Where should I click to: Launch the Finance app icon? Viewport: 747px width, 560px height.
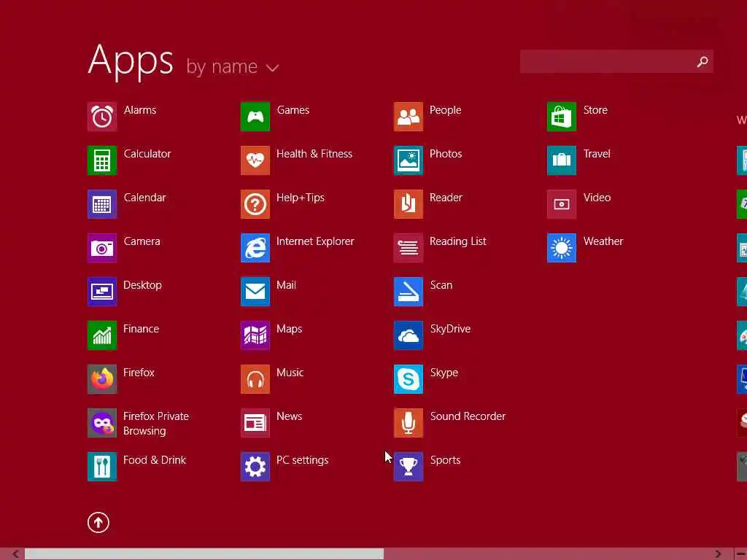(102, 335)
